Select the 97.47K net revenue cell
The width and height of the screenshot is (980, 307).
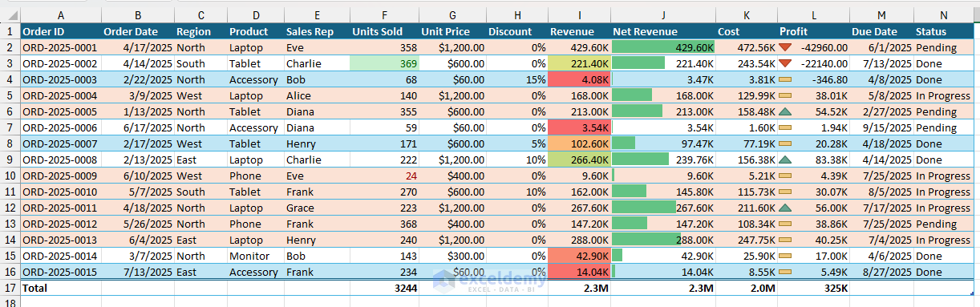coord(663,143)
